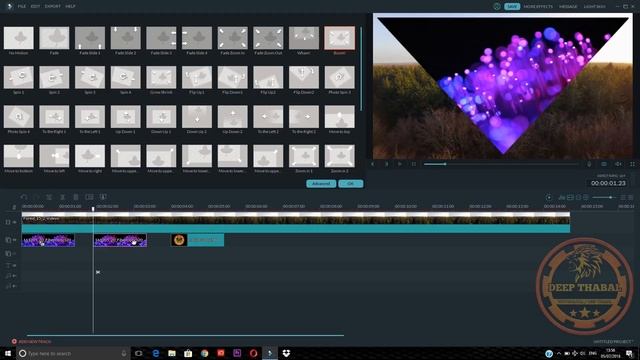Click the volume speaker icon under preview
The image size is (640, 360).
[618, 164]
